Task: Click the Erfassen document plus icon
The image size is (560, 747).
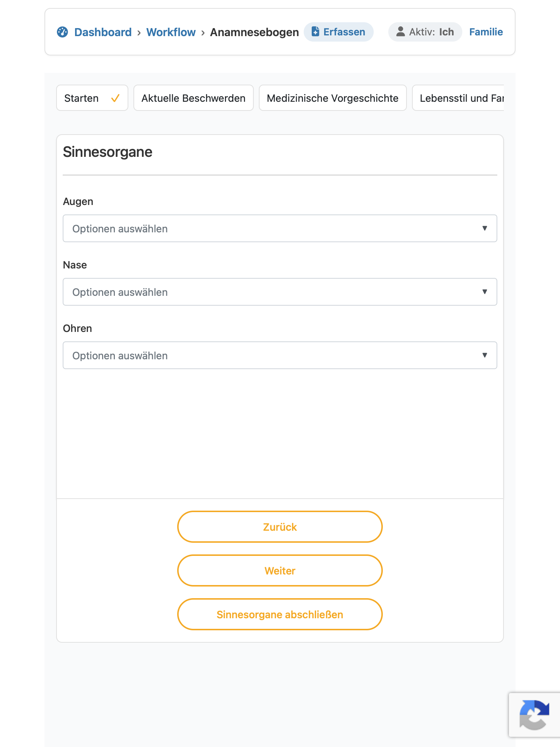Action: (315, 32)
